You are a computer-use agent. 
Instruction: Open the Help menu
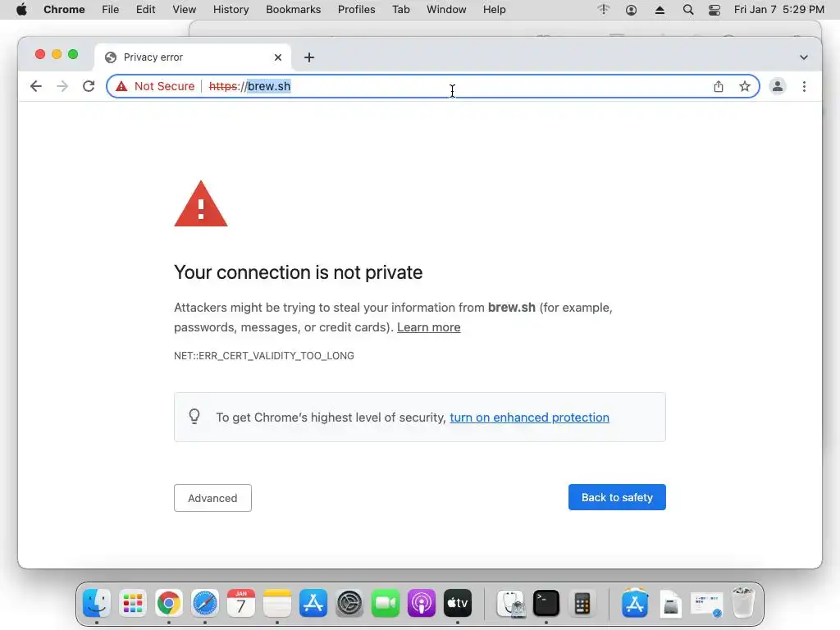[x=494, y=10]
